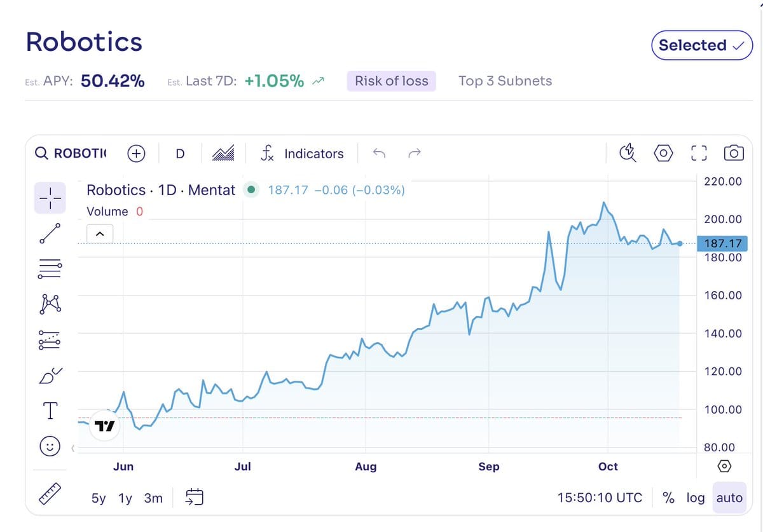Image resolution: width=763 pixels, height=532 pixels.
Task: Click the Robotics page heading
Action: click(x=84, y=42)
